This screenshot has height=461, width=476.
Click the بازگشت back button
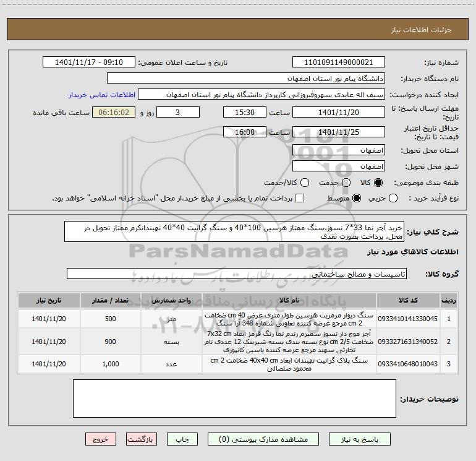click(142, 439)
